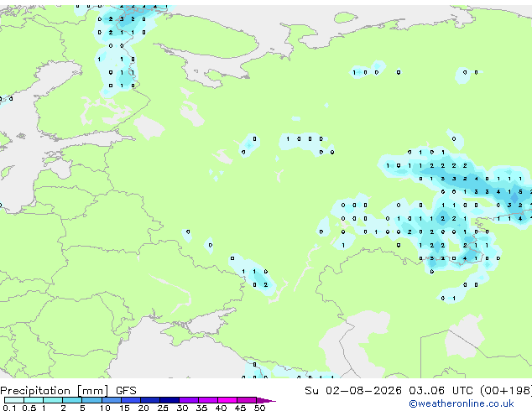Click the precipitation value '5' in eastern band
532x411 pixels.
click(520, 192)
